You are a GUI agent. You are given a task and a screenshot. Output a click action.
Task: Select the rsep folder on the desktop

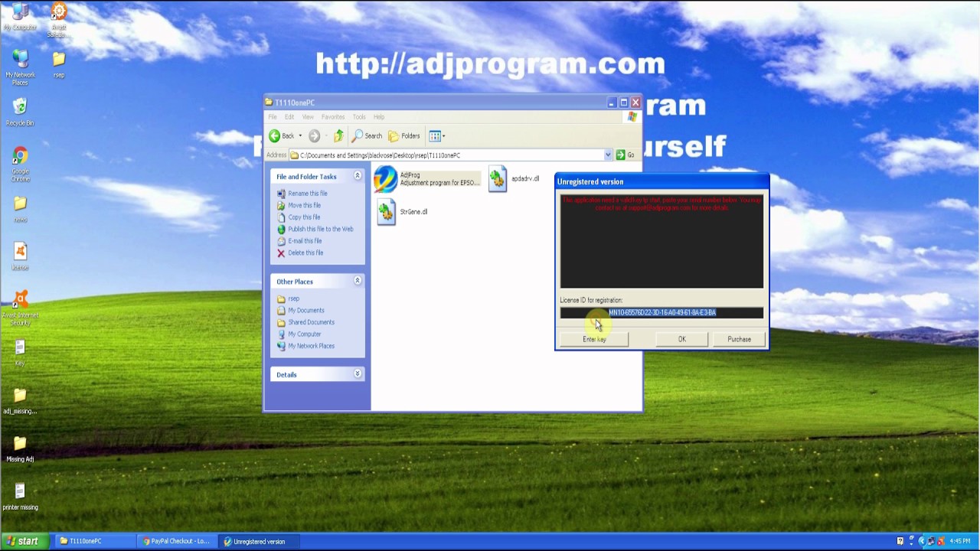tap(59, 64)
